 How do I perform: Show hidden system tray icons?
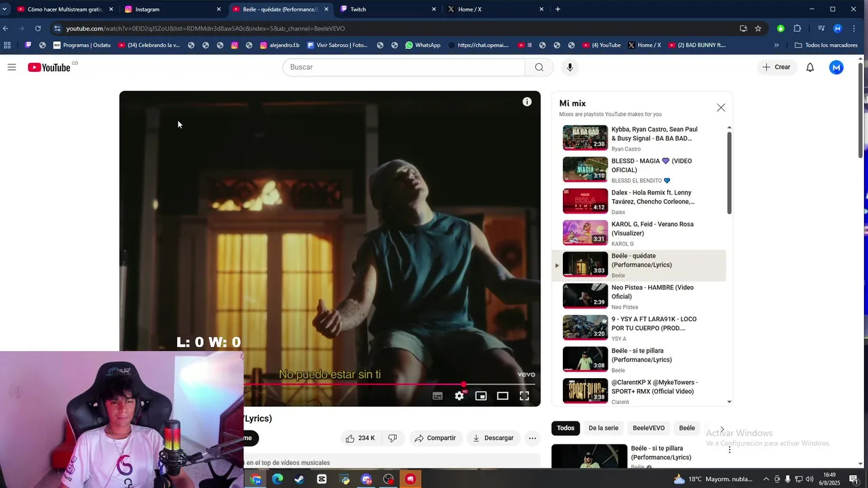click(x=767, y=479)
